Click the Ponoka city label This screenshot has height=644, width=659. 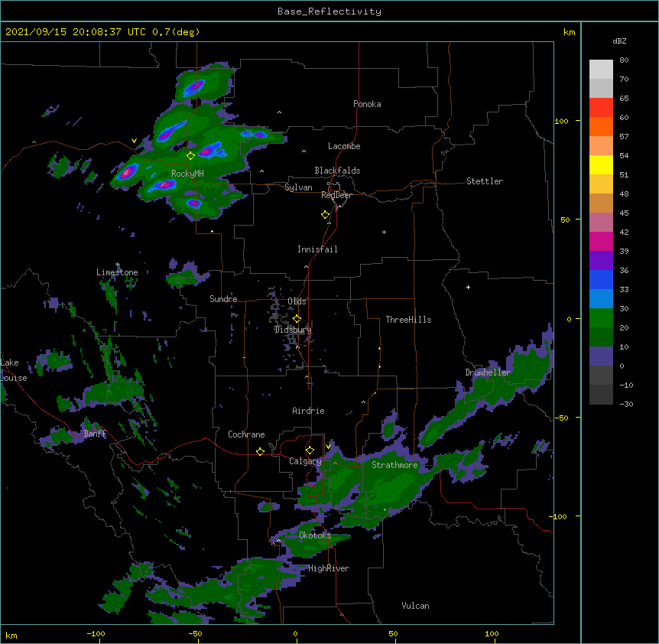tap(367, 104)
